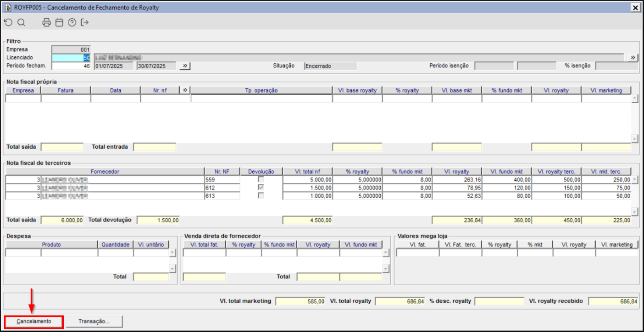Click the printer icon in the toolbar

coord(46,22)
